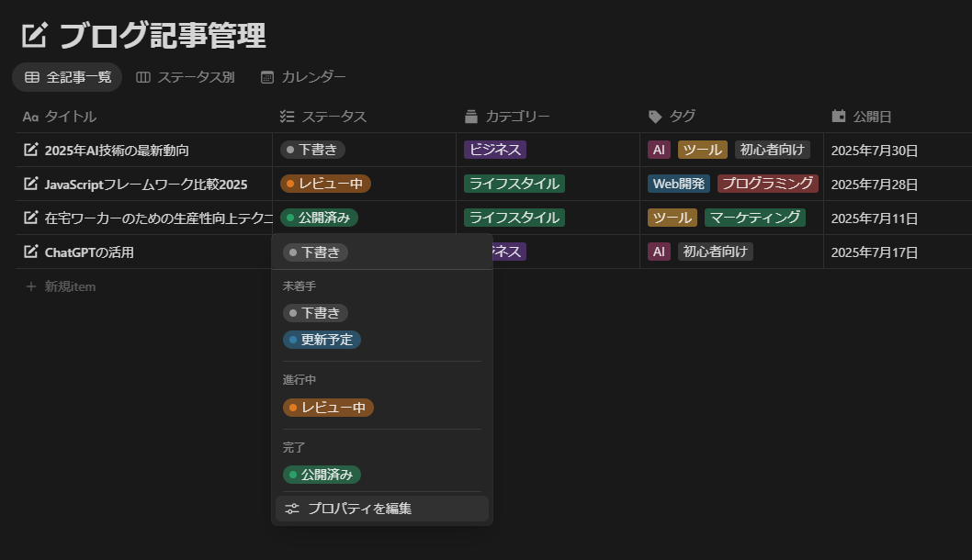Viewport: 972px width, 560px height.
Task: Click ビジネス category in first row
Action: pos(495,150)
